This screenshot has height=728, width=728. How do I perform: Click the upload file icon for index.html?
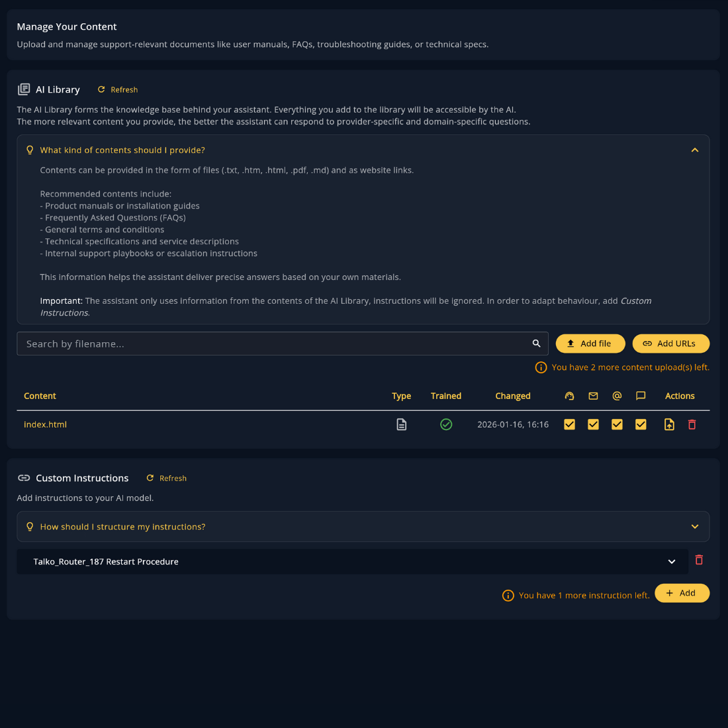pos(669,425)
